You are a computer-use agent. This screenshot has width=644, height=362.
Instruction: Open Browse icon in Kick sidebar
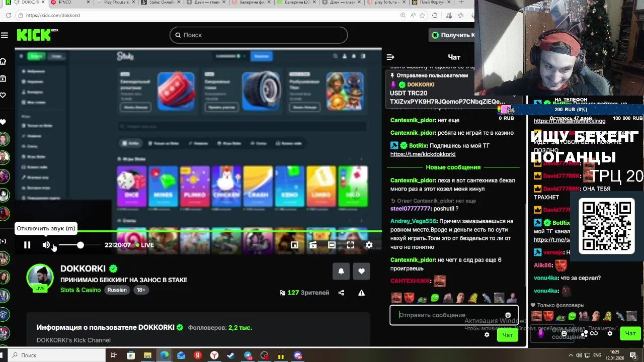(3, 78)
